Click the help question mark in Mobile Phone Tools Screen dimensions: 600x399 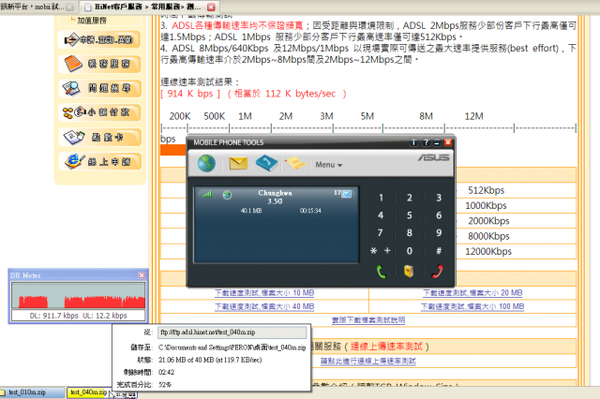(426, 143)
